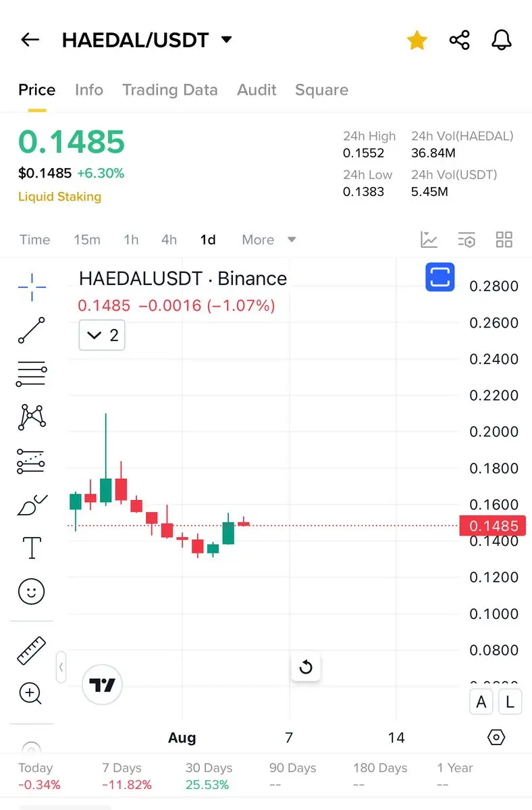Click the 7 Days -11.82% performance entry
Viewport: 532px width, 810px height.
click(126, 776)
